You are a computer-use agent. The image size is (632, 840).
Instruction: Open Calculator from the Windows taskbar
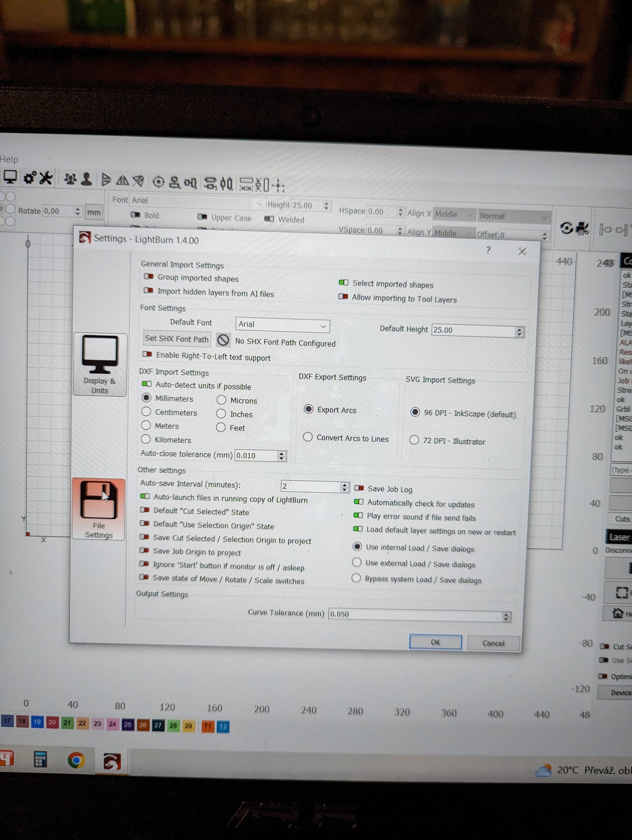[40, 759]
